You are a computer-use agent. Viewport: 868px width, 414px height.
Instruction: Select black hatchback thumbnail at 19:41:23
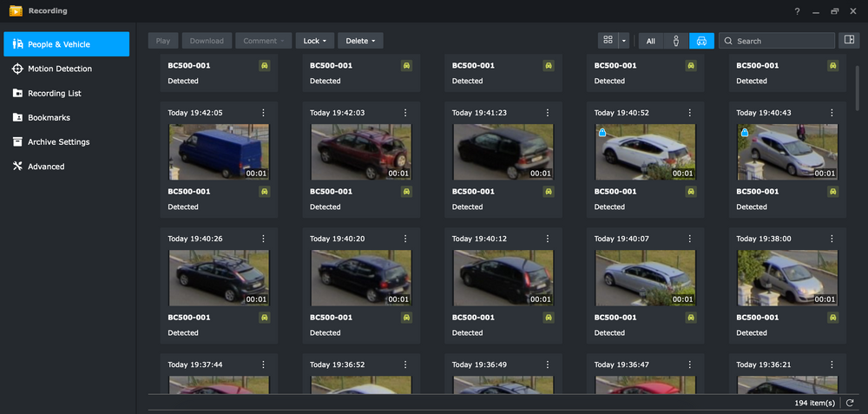point(503,152)
